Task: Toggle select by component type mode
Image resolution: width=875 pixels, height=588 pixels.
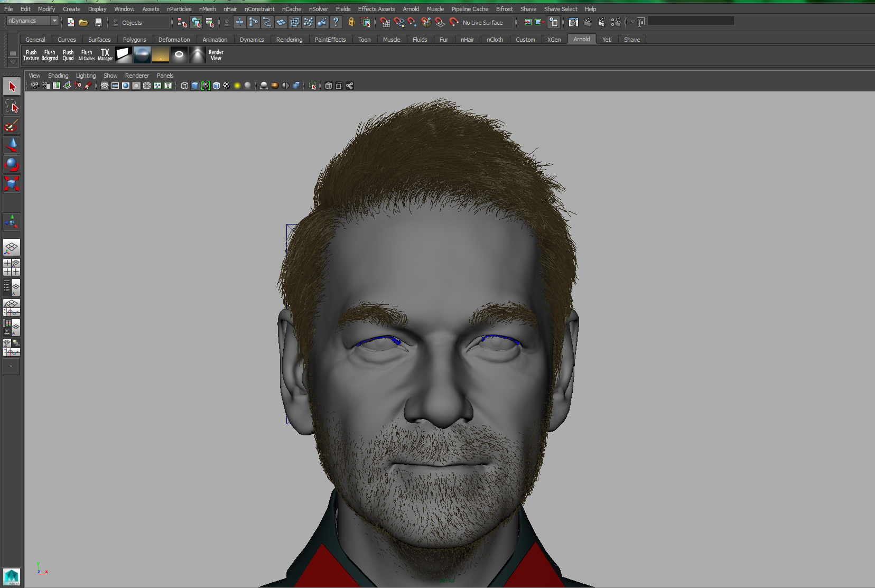Action: point(210,22)
